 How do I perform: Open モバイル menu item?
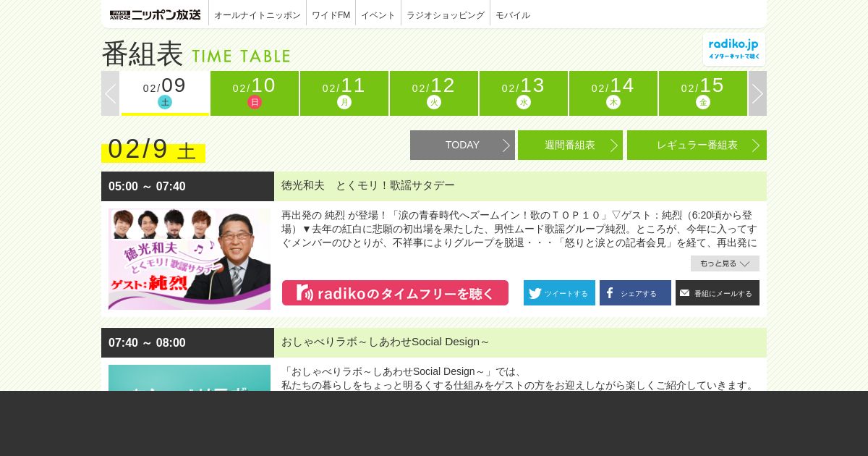[513, 14]
